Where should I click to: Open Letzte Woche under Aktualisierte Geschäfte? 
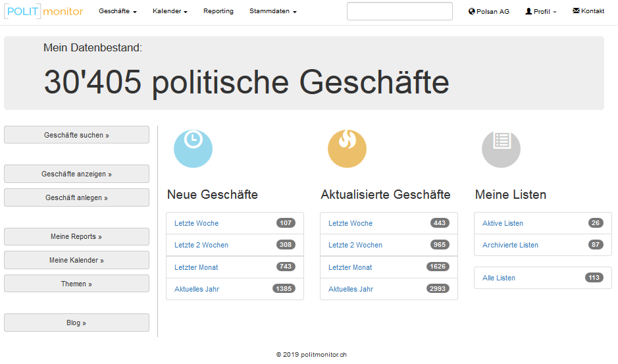click(388, 223)
